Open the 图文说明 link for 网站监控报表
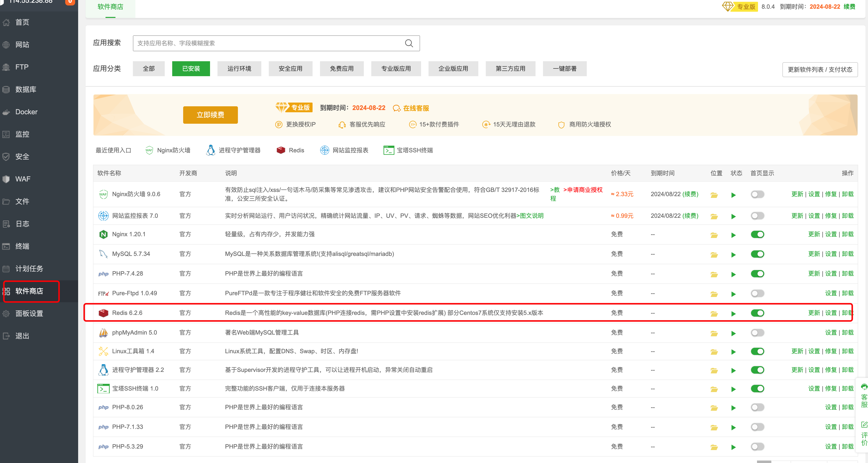The image size is (868, 463). click(x=530, y=216)
